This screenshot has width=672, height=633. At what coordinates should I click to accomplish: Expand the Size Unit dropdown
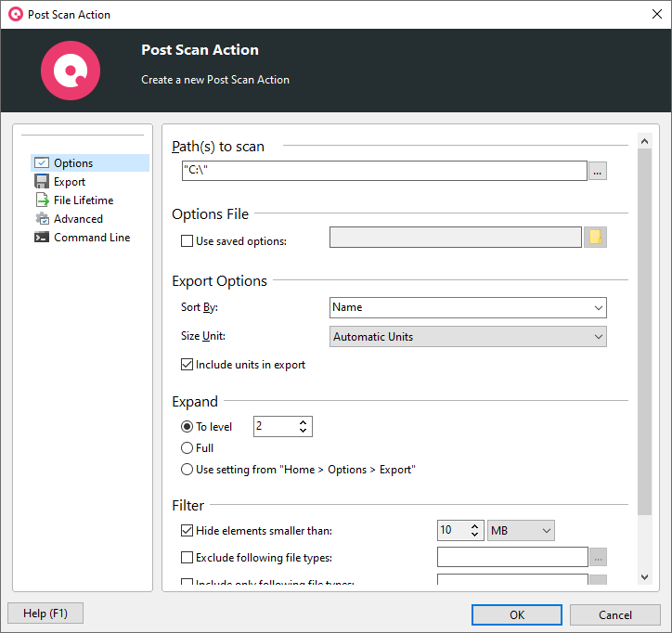[468, 337]
